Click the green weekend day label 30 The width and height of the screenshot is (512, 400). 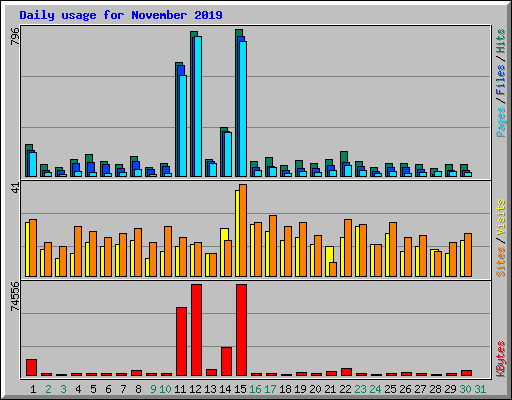[465, 389]
